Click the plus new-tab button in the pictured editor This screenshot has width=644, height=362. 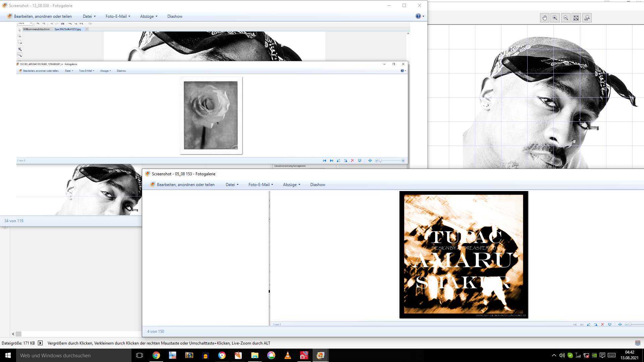87,29
